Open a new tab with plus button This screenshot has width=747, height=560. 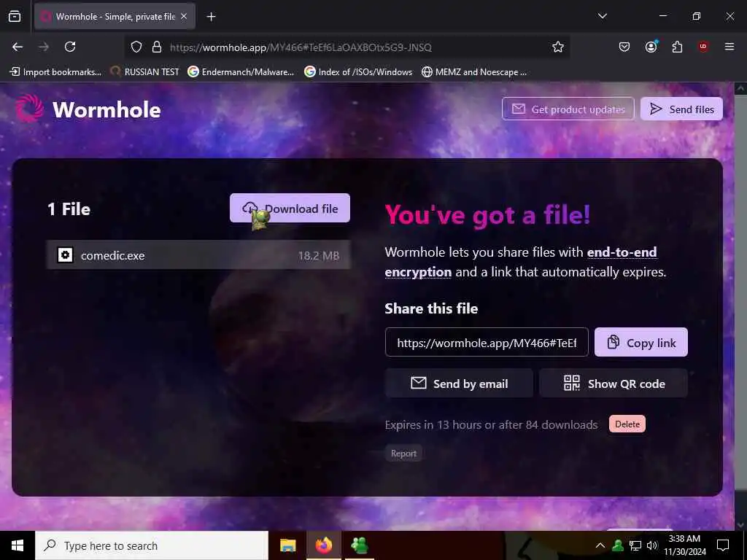click(x=211, y=17)
